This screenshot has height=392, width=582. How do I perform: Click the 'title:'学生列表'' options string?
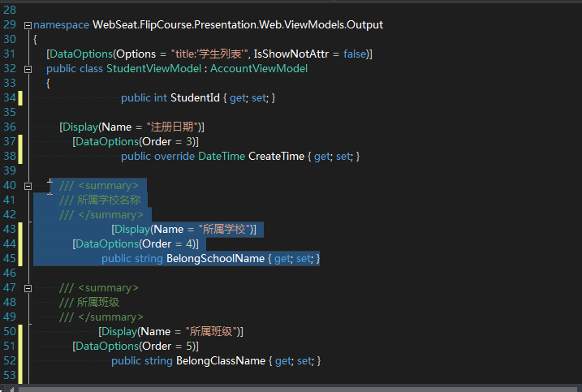[x=209, y=54]
